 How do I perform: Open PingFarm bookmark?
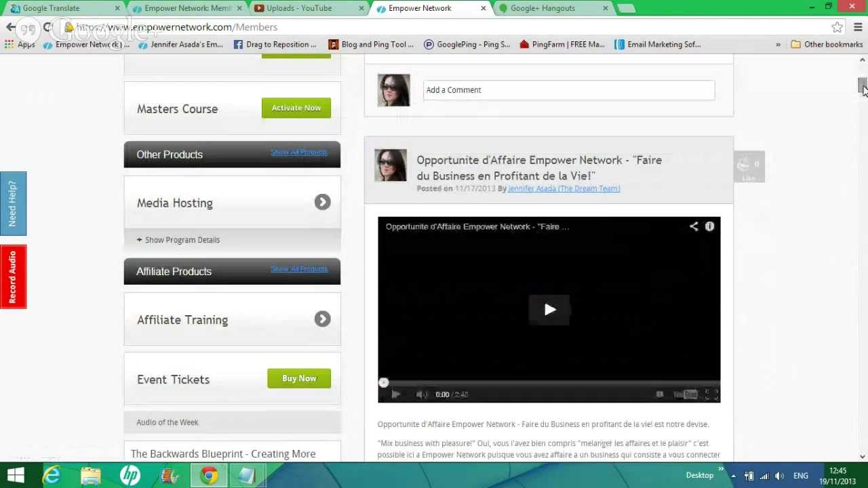[561, 44]
